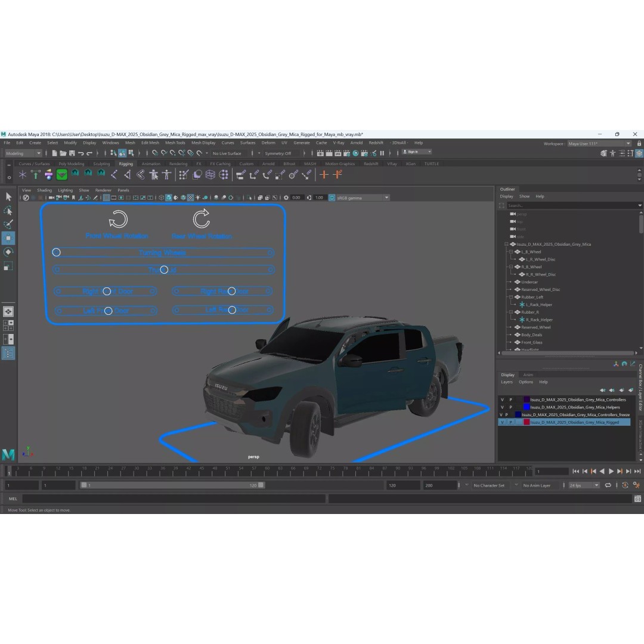Viewport: 644px width, 644px height.
Task: Click the Redo arrow icon
Action: pos(89,153)
